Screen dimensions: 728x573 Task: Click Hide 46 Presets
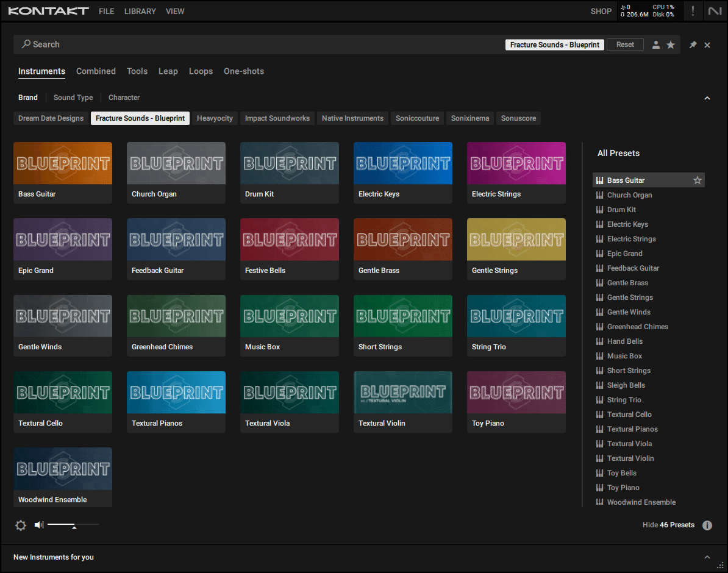click(668, 525)
